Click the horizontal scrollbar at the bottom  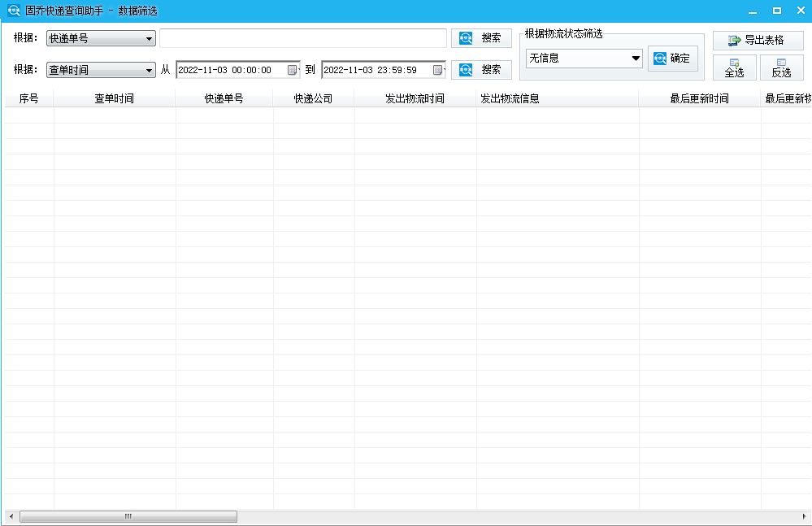128,516
